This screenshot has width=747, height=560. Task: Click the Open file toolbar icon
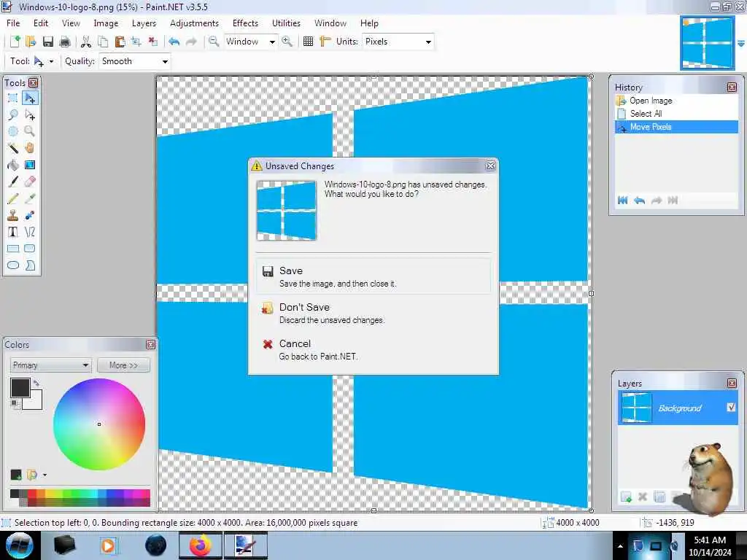click(x=31, y=42)
